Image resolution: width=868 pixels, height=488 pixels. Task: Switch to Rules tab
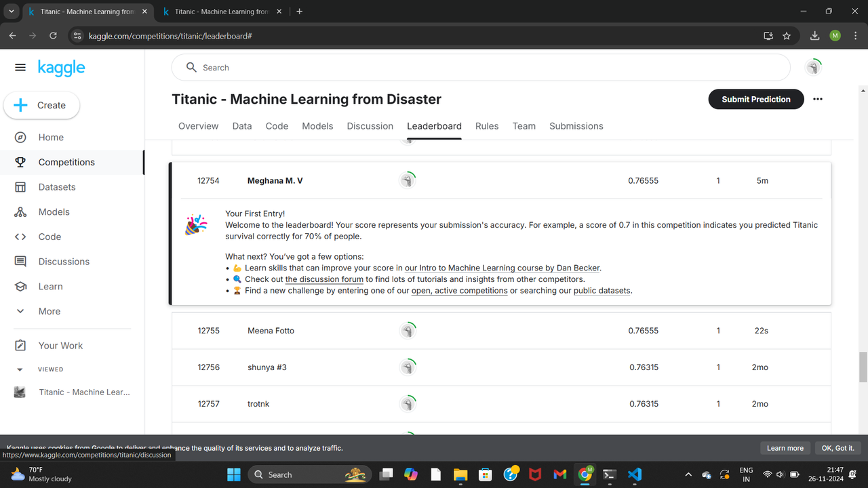487,126
